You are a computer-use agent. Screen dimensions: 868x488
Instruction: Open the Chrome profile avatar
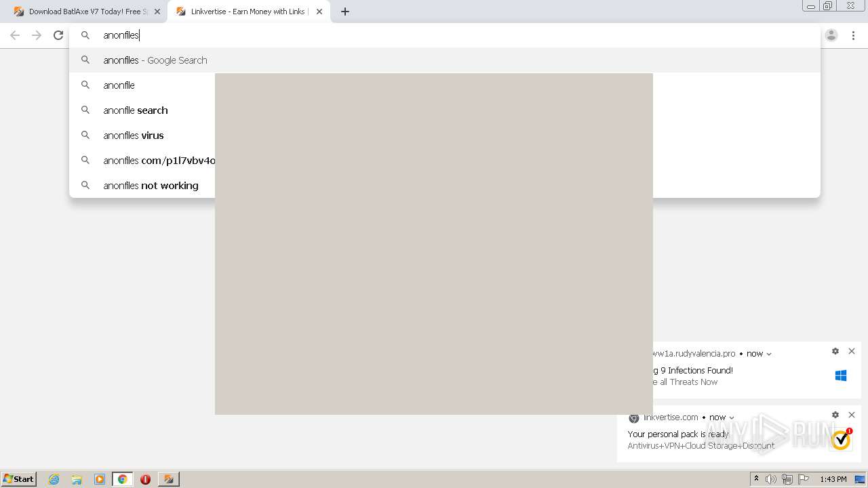(831, 35)
